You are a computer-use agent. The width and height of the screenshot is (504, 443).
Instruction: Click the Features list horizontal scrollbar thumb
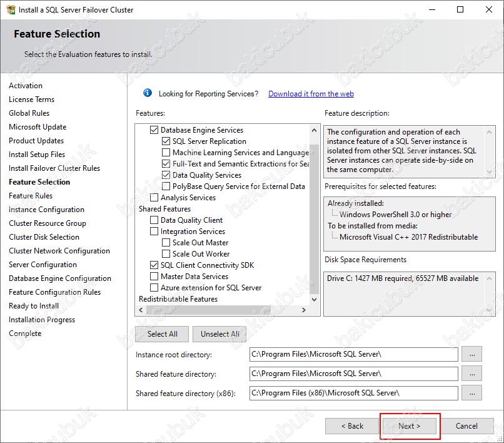(208, 310)
